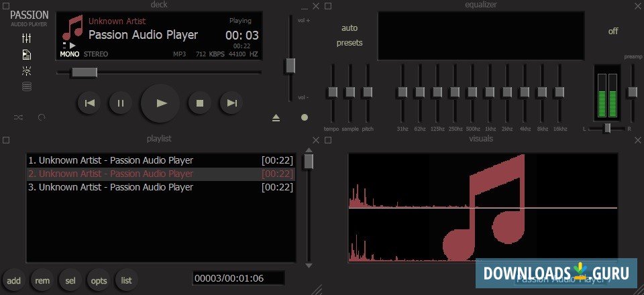This screenshot has width=644, height=295.
Task: Click the playlist resize grip corner
Action: click(317, 290)
